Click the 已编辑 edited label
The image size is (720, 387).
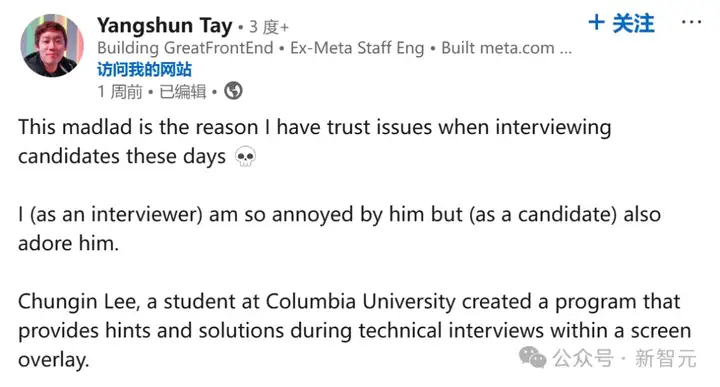tap(182, 91)
